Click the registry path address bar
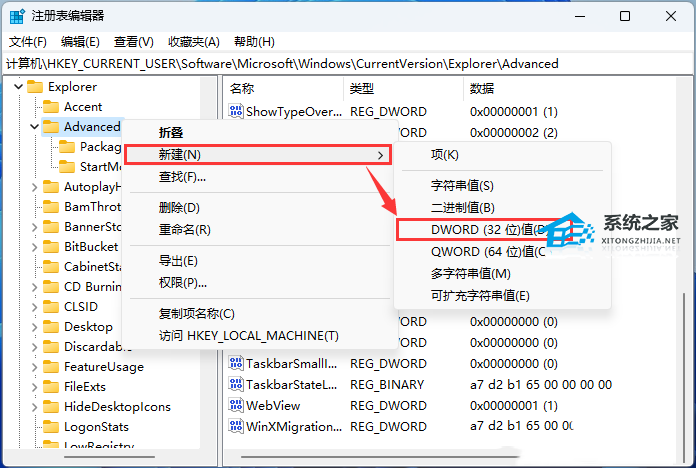 [348, 64]
